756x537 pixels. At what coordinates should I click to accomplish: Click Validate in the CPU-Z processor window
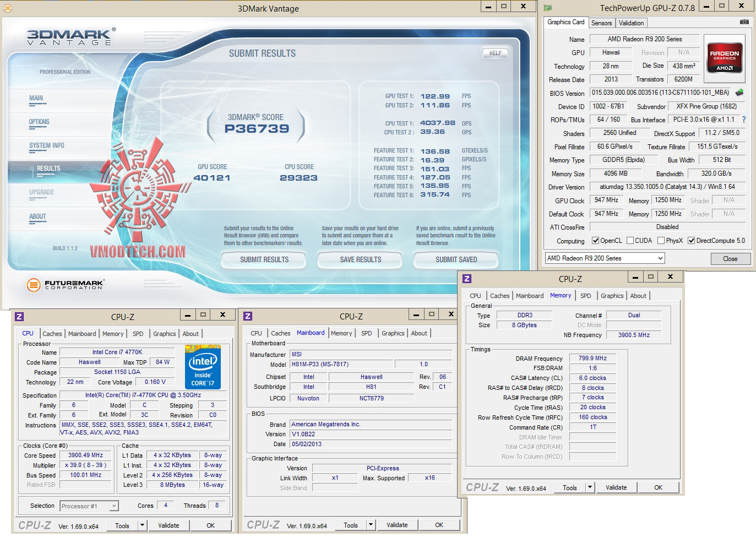[x=168, y=525]
